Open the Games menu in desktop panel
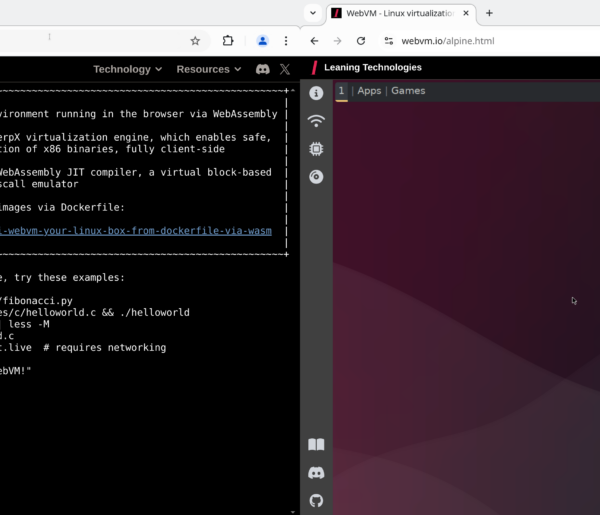The width and height of the screenshot is (600, 515). pos(408,91)
